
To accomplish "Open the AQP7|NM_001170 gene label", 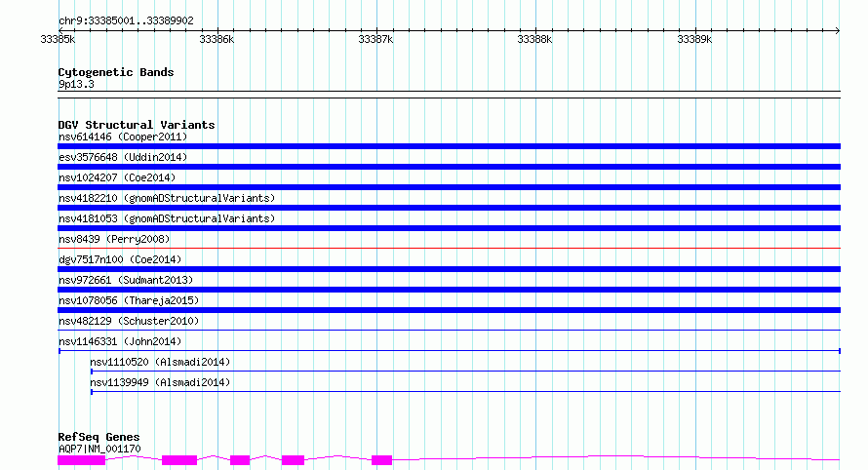I will (99, 449).
